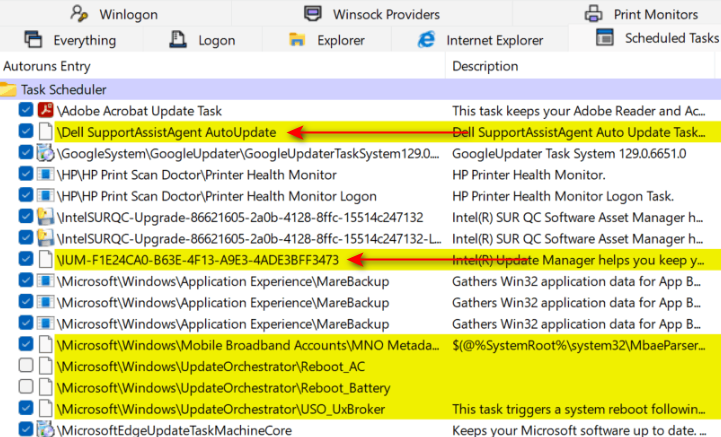Click the Printer Health Monitor entry icon
The image size is (721, 437).
(x=46, y=174)
